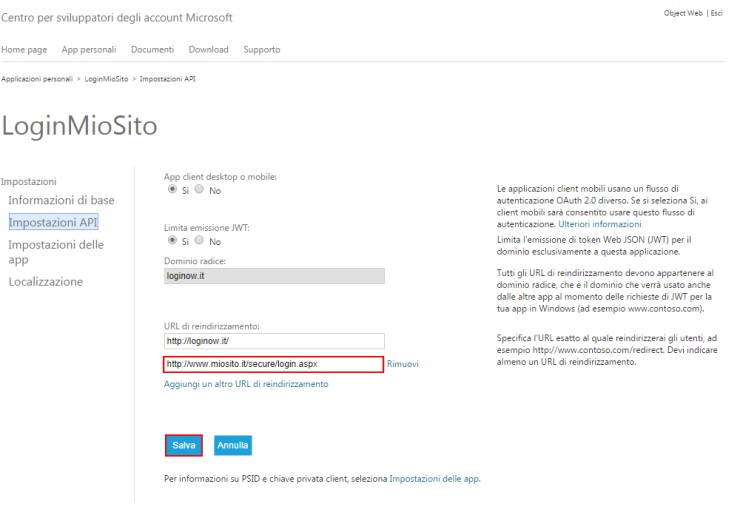Open the Supporto navigation item
740x518 pixels.
pos(263,49)
